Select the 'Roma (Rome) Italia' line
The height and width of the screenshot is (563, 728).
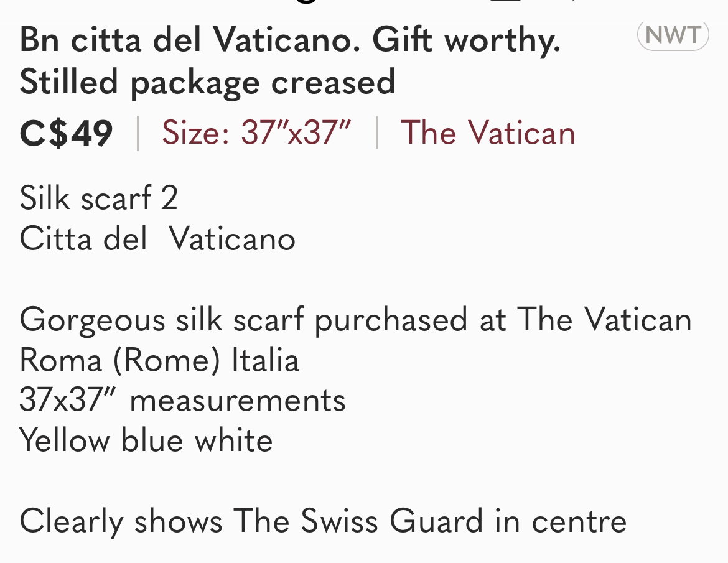159,360
